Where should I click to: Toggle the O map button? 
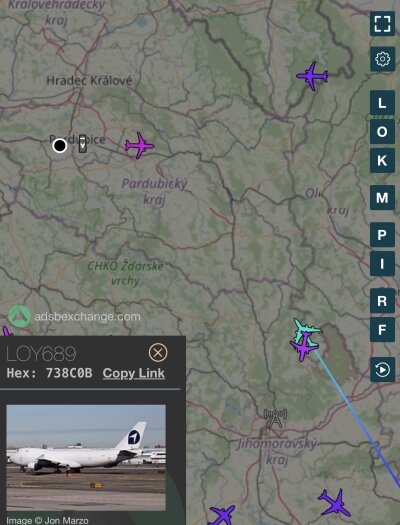pos(382,132)
